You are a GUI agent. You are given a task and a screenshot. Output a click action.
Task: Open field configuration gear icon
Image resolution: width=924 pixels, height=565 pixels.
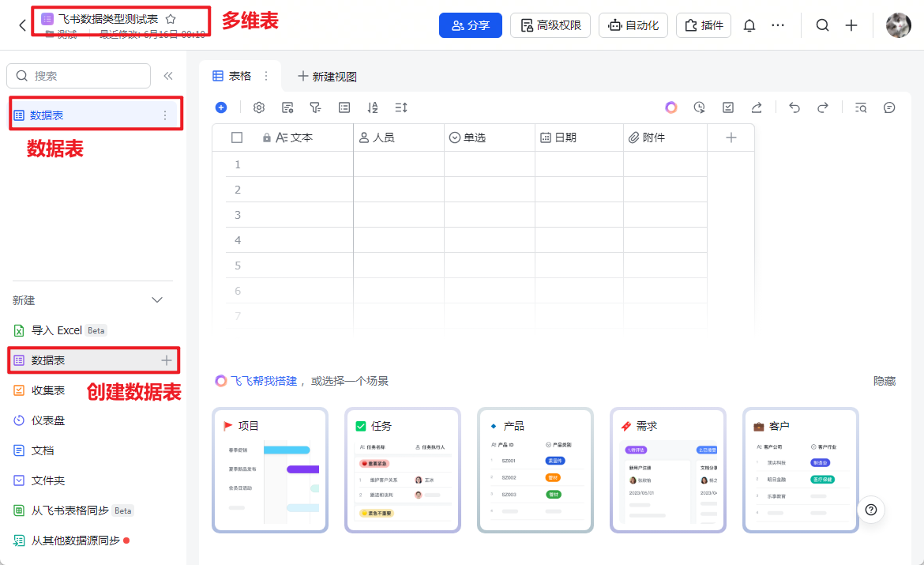pyautogui.click(x=259, y=107)
